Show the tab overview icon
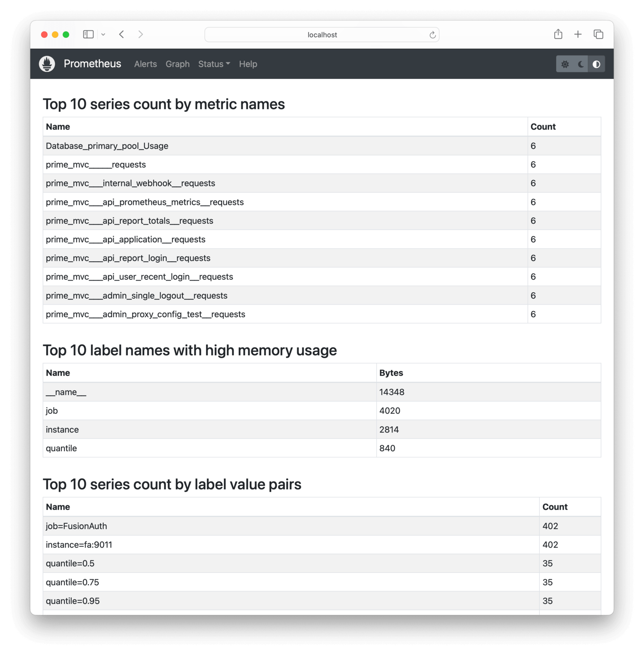 (598, 34)
